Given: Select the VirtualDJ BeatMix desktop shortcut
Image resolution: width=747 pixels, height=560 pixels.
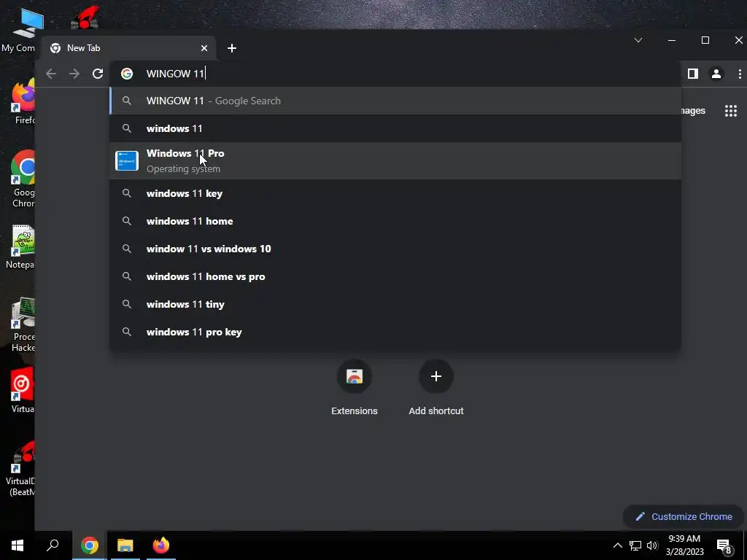Looking at the screenshot, I should [x=21, y=469].
